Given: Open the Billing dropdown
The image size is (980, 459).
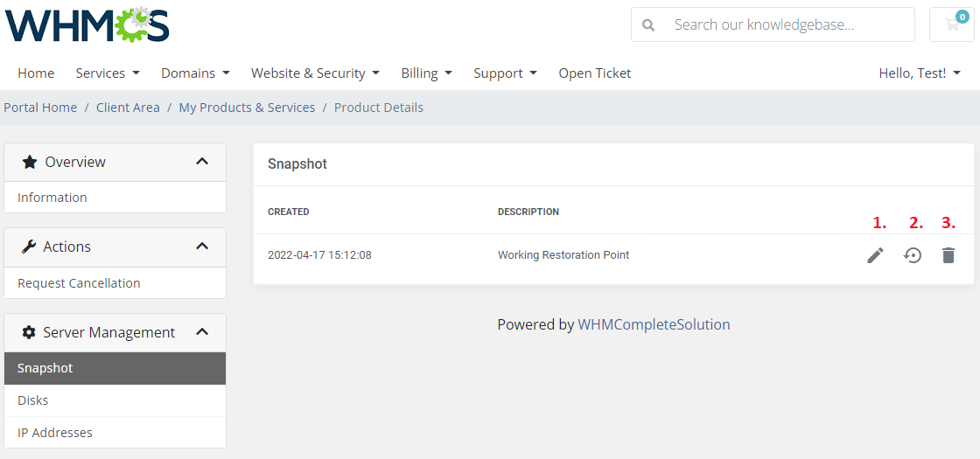Looking at the screenshot, I should [426, 73].
